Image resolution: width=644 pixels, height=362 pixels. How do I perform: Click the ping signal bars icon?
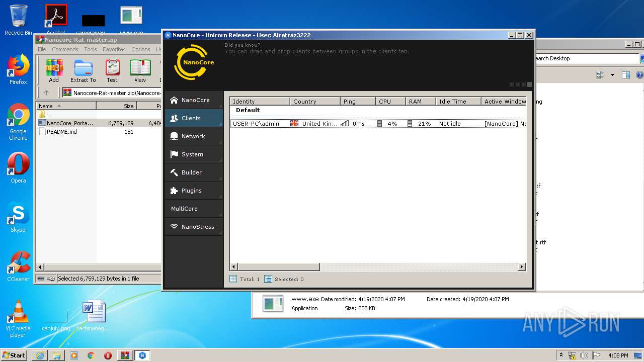pos(345,124)
